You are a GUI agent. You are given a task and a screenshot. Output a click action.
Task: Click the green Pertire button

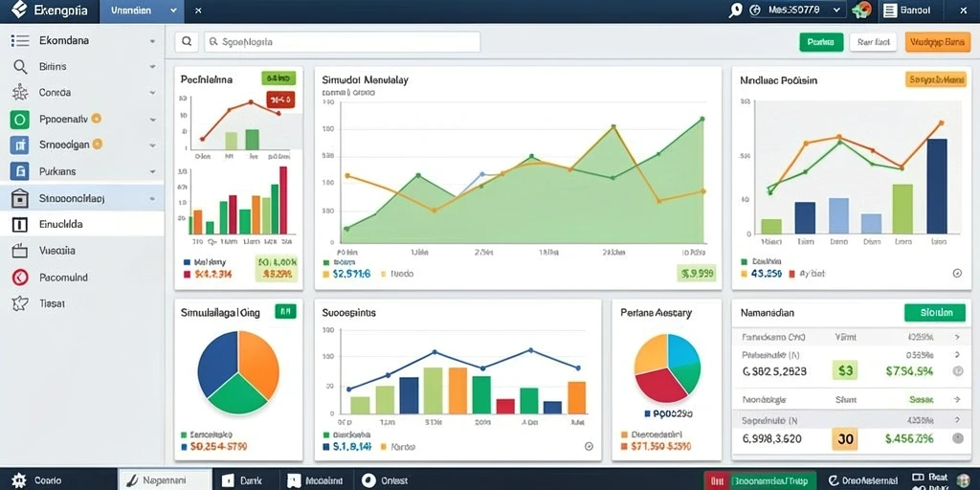point(821,42)
